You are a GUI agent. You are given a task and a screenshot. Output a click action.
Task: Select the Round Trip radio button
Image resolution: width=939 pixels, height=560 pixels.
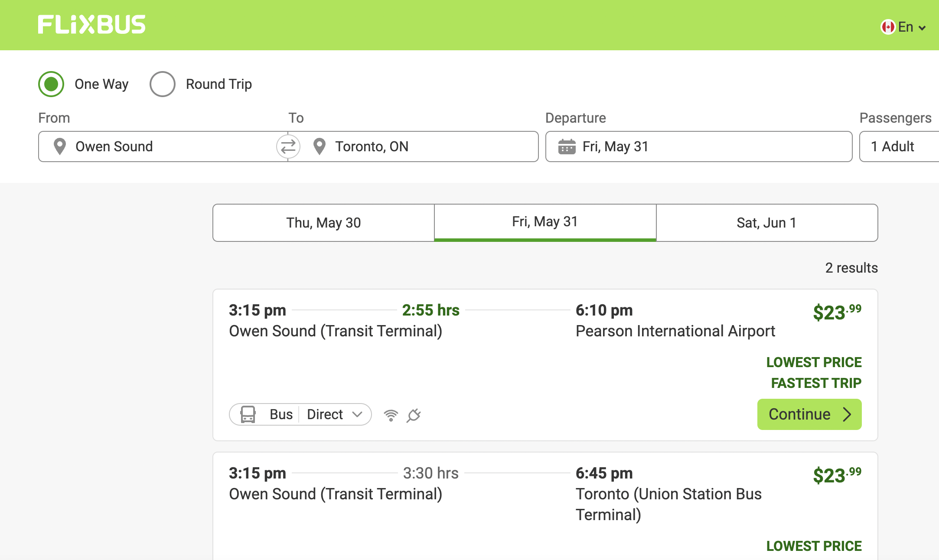click(x=163, y=84)
